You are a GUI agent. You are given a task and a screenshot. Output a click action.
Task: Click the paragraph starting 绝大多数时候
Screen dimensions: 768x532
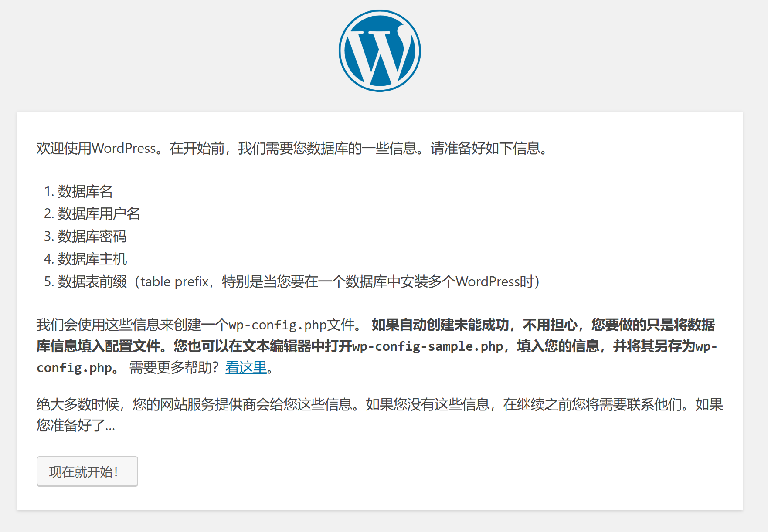(380, 415)
